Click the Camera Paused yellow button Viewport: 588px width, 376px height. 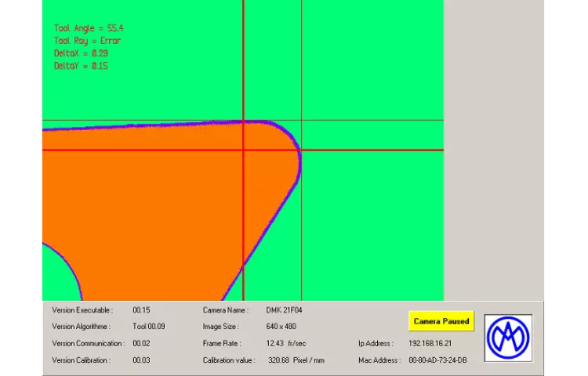coord(441,321)
